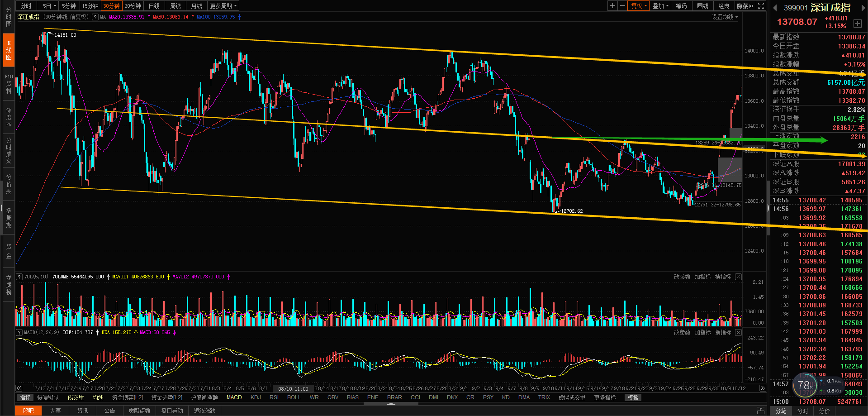Go to previous stock with left arrow
Image resolution: width=868 pixels, height=416 pixels.
coord(775,8)
